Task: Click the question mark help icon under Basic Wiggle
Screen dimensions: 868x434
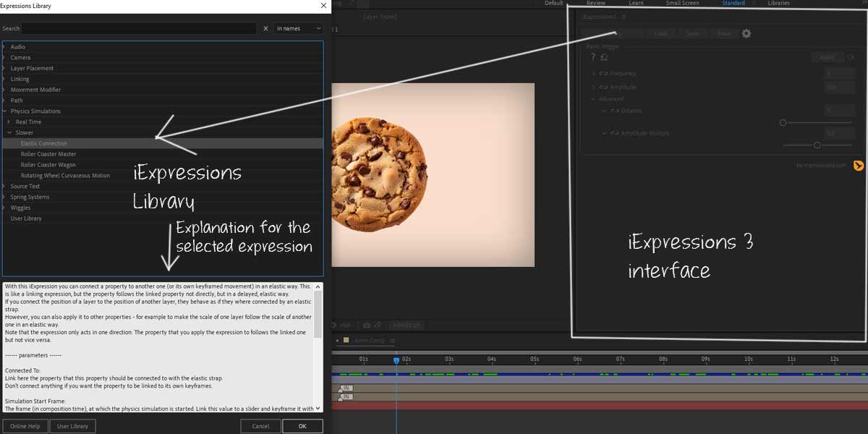Action: click(592, 57)
